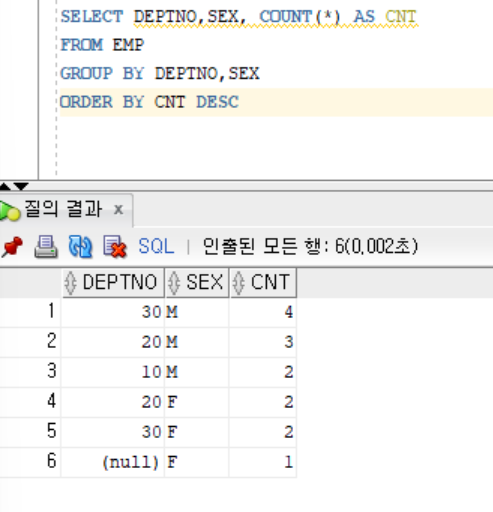Click the GROUP BY DEPTNO,SEX line
Screen dimensions: 493x512
coord(159,73)
